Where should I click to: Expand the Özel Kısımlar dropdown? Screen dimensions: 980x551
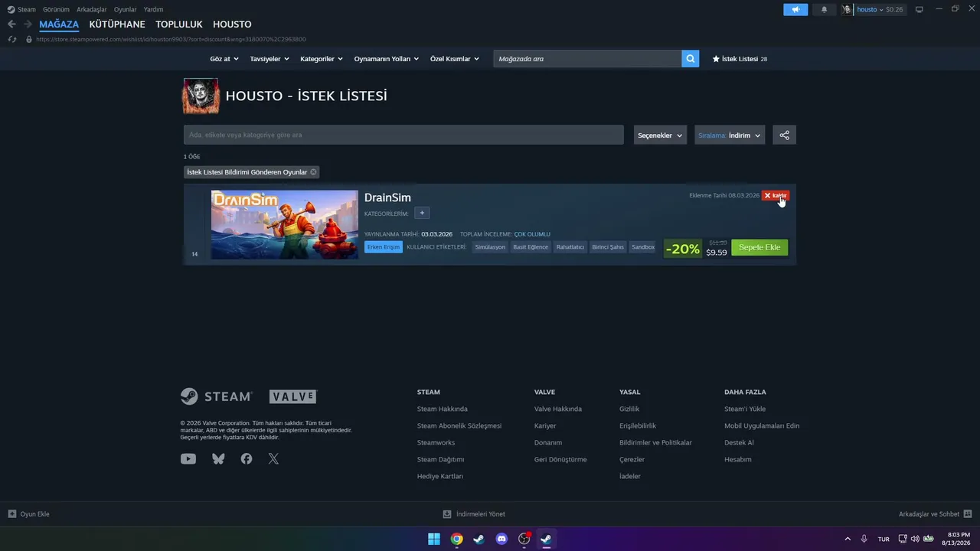tap(455, 59)
